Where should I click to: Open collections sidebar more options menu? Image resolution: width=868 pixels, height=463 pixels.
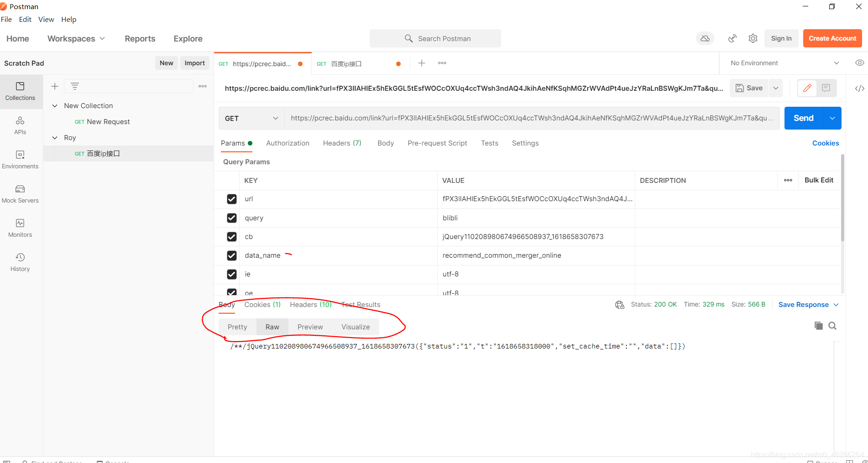click(203, 86)
